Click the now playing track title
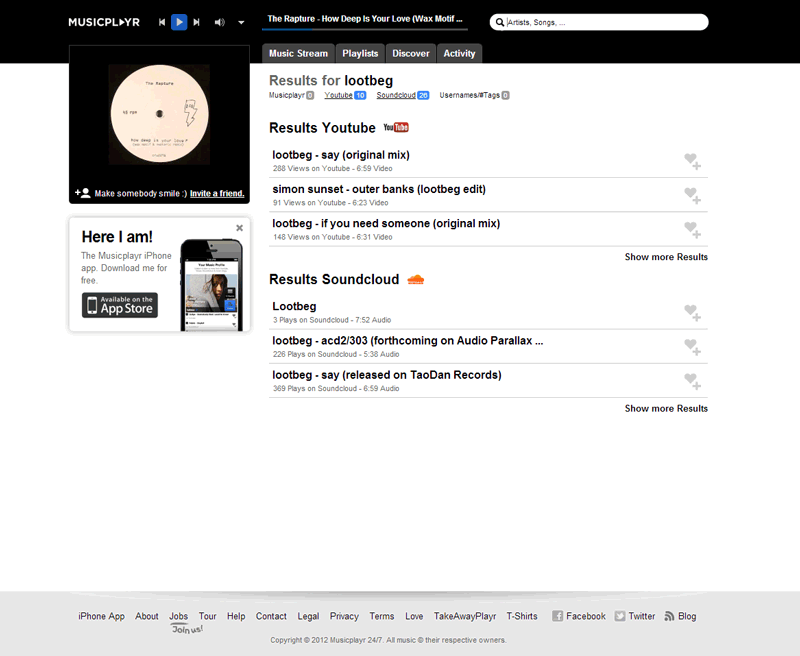800x656 pixels. click(365, 19)
